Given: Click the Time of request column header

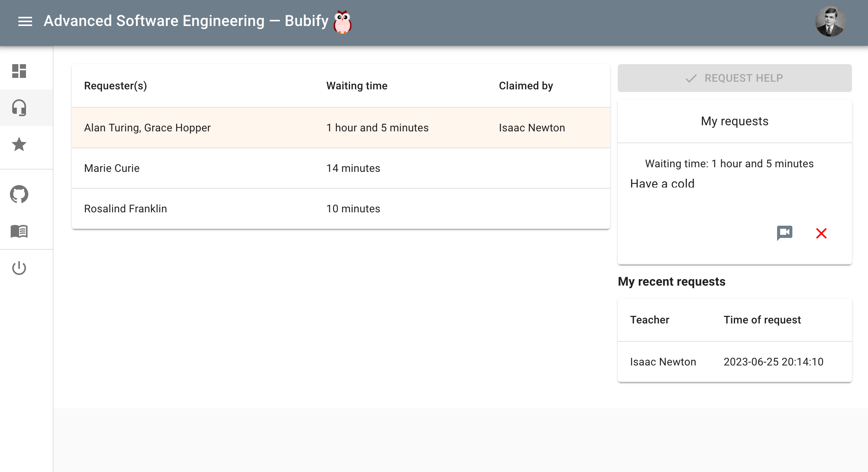Looking at the screenshot, I should pyautogui.click(x=762, y=320).
